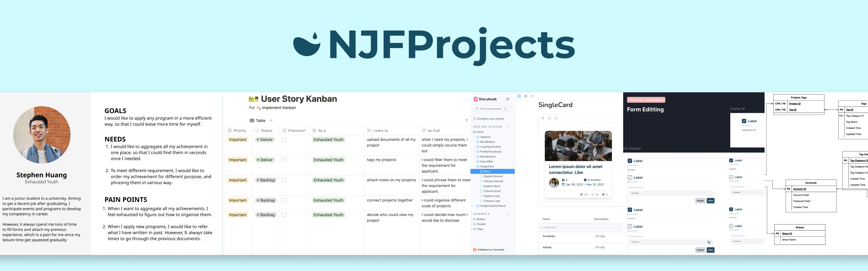Expand the ReactionIcon component
The width and height of the screenshot is (868, 271).
point(485,156)
